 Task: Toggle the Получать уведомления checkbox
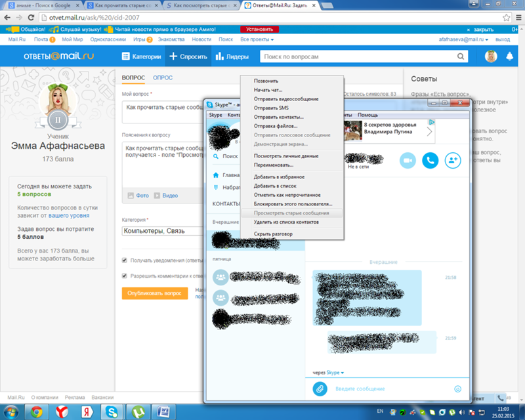click(x=124, y=261)
